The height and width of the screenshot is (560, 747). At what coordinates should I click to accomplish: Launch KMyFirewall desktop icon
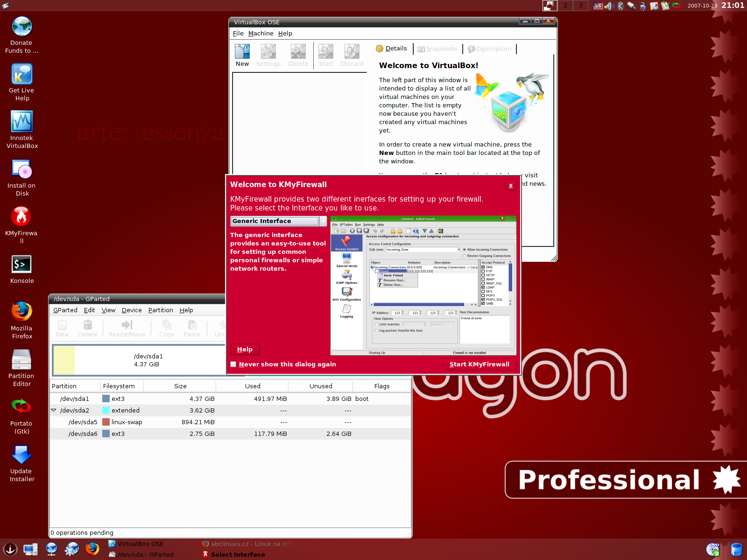pos(22,225)
